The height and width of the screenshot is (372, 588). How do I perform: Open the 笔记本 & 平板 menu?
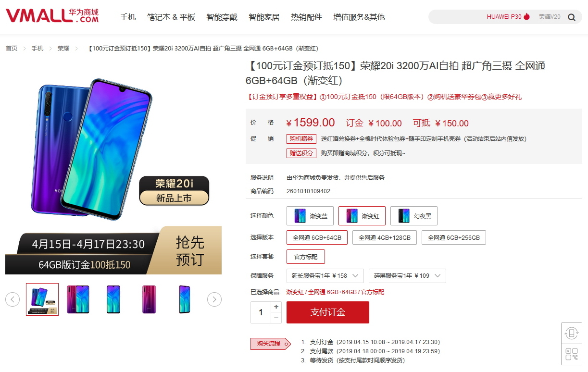pyautogui.click(x=171, y=17)
